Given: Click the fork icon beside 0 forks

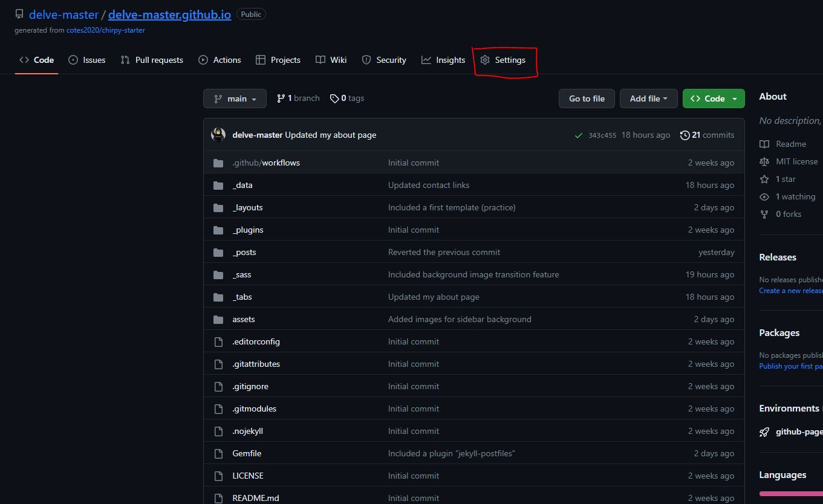Looking at the screenshot, I should click(x=764, y=214).
